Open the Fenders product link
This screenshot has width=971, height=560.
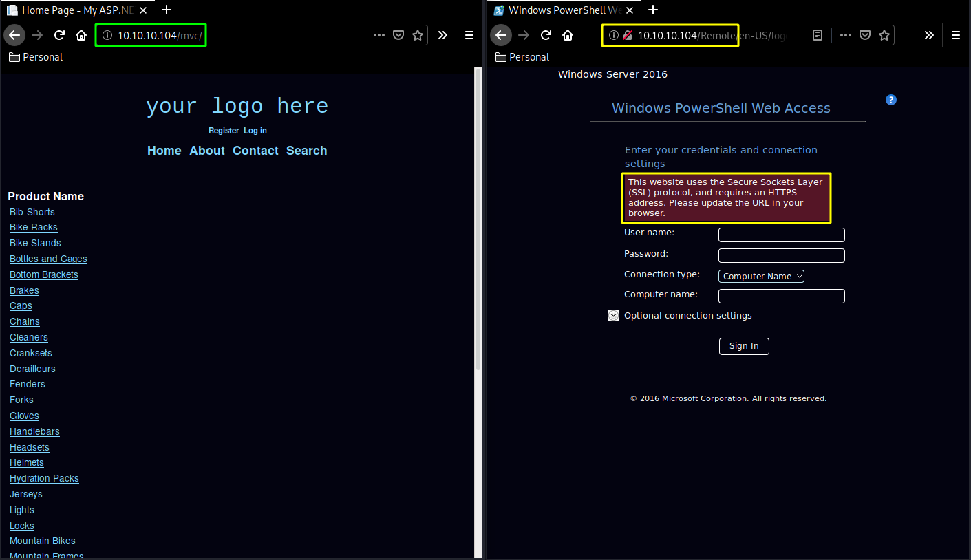point(28,384)
